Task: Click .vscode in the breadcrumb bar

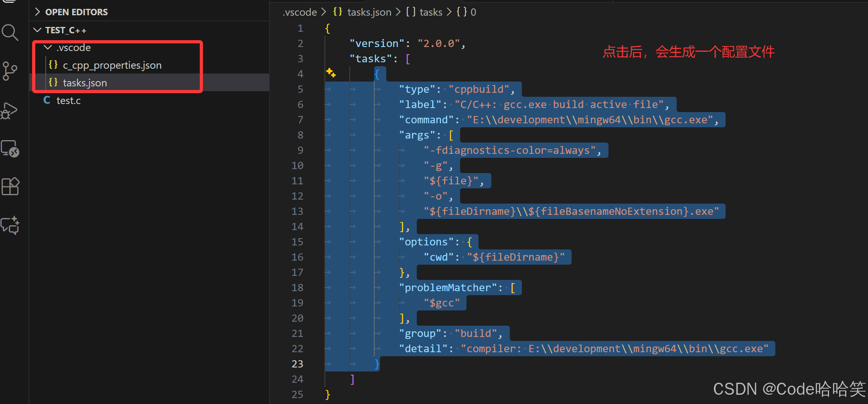Action: click(x=300, y=12)
